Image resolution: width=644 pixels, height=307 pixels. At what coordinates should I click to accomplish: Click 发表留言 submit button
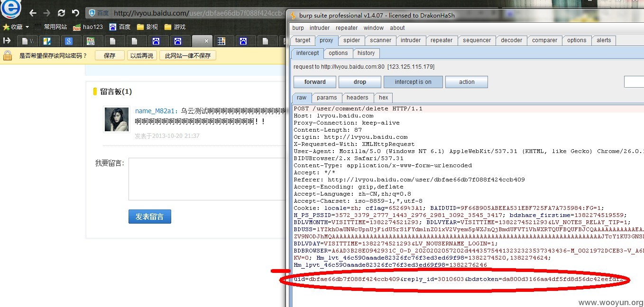(149, 217)
